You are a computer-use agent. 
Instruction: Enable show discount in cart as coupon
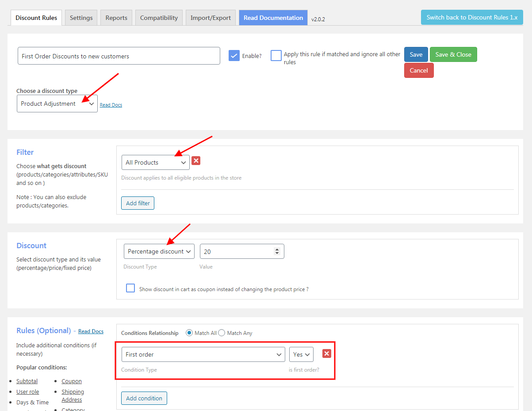pyautogui.click(x=130, y=288)
